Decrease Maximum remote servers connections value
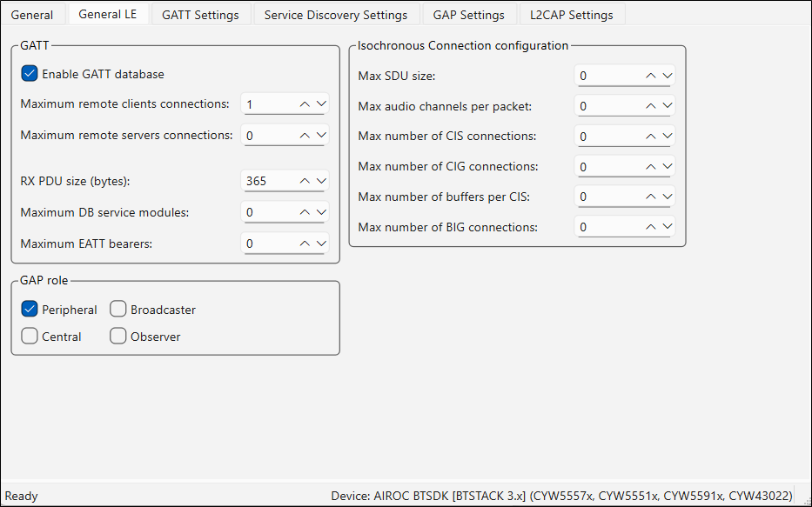The width and height of the screenshot is (812, 507). pos(320,136)
